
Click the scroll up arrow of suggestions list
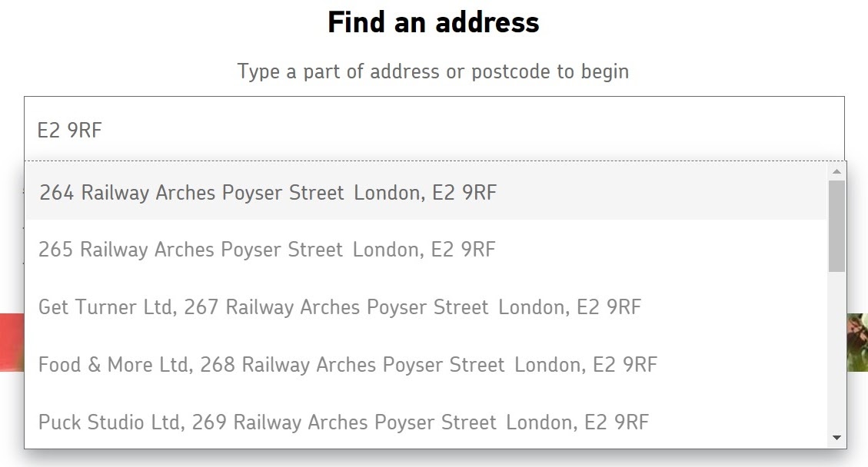point(836,171)
